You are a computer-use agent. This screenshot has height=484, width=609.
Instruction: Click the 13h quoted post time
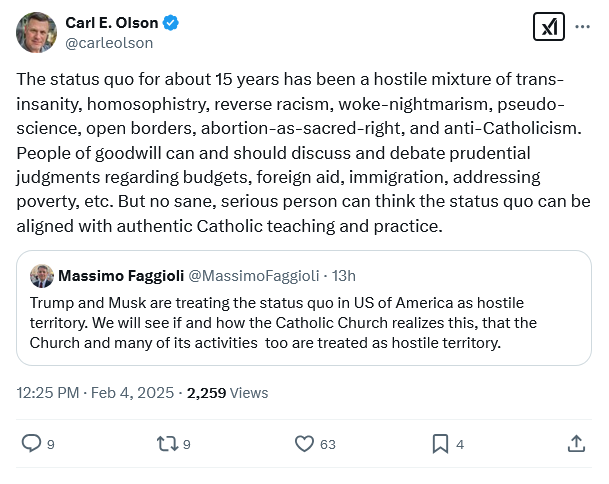click(344, 275)
